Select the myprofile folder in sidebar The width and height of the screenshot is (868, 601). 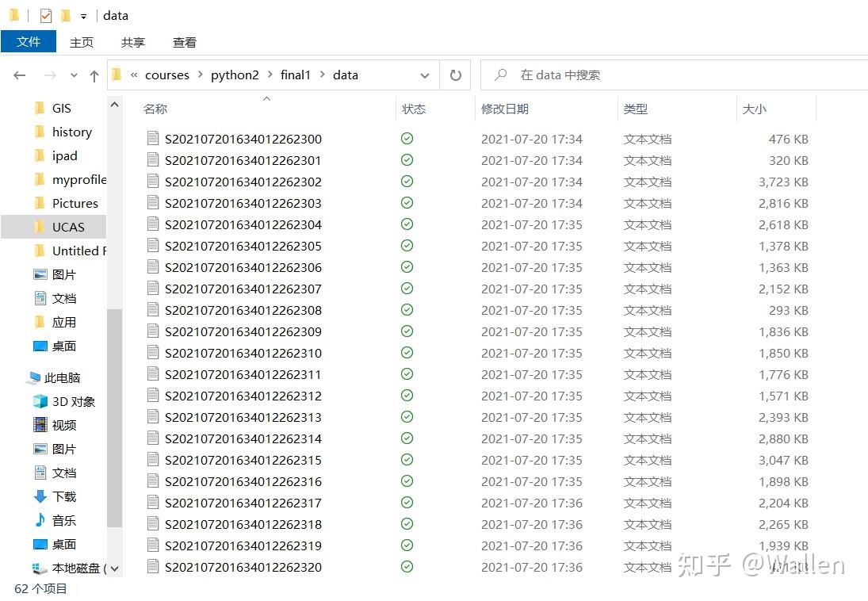pos(78,179)
